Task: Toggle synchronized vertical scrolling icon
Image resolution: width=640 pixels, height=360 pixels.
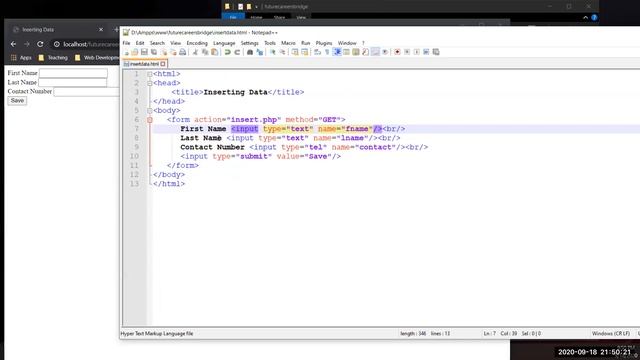Action: click(294, 52)
